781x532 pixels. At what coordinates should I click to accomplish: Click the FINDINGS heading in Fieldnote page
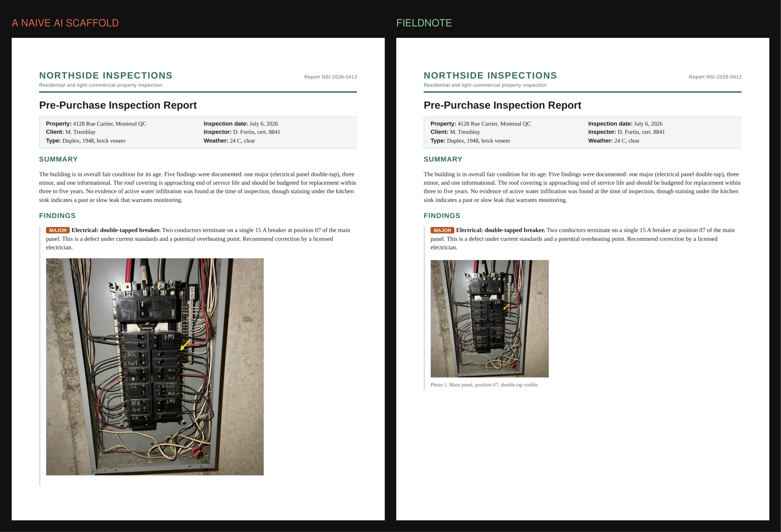tap(442, 216)
